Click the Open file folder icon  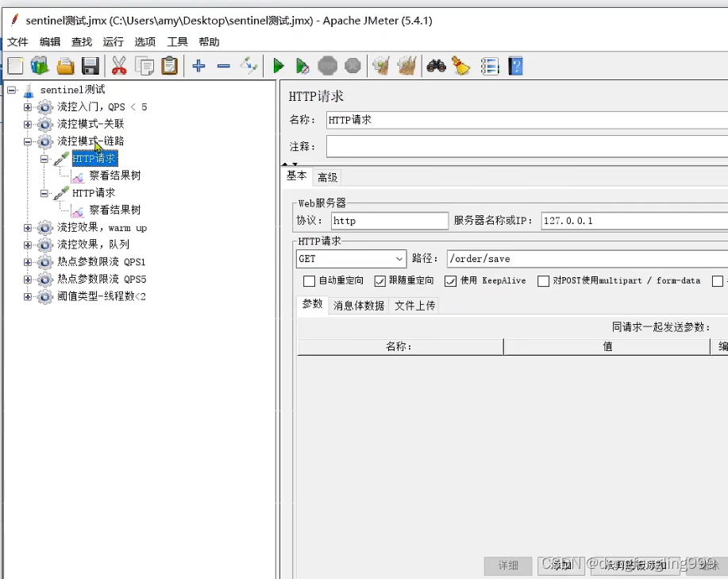click(x=65, y=66)
